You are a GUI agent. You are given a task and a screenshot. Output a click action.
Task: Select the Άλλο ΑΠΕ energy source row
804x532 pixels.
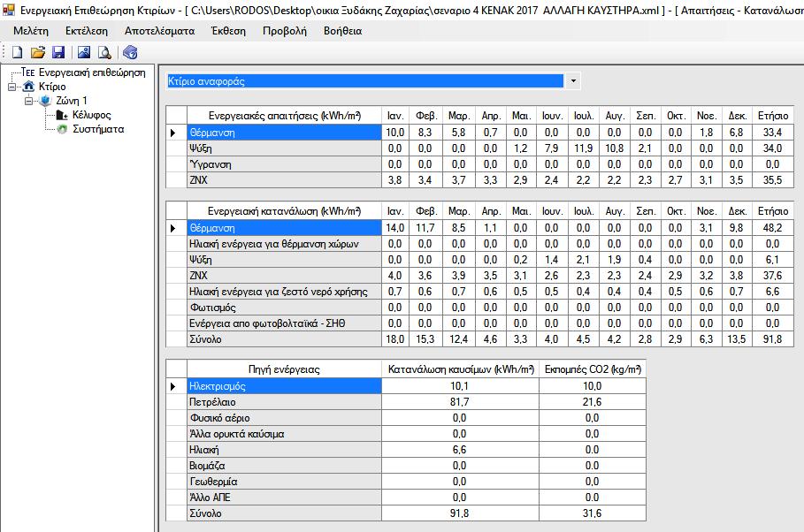point(406,498)
